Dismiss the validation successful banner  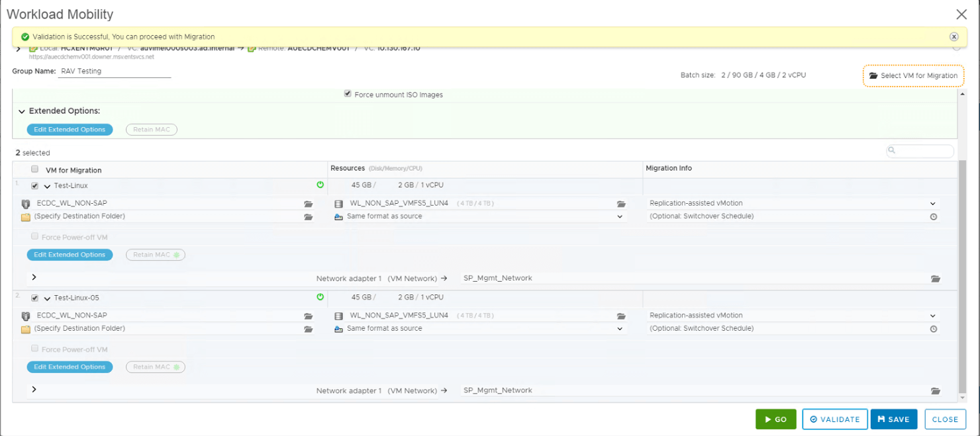pos(954,37)
